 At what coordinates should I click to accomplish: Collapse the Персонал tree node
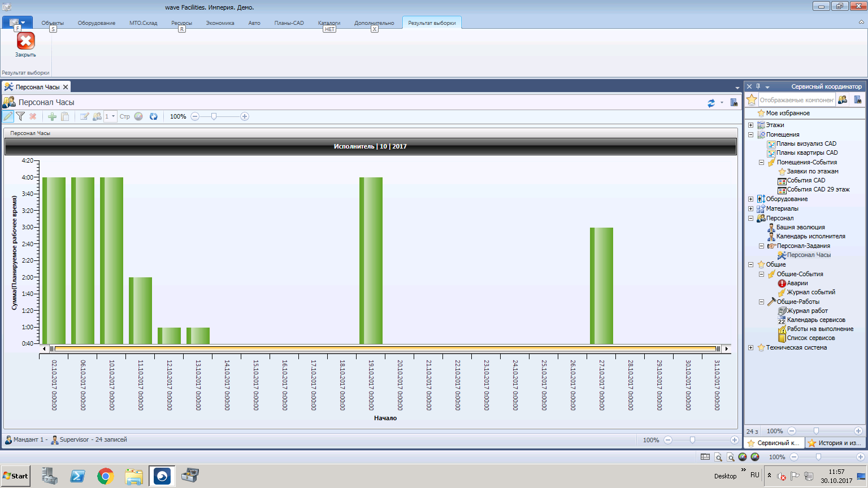tap(750, 218)
